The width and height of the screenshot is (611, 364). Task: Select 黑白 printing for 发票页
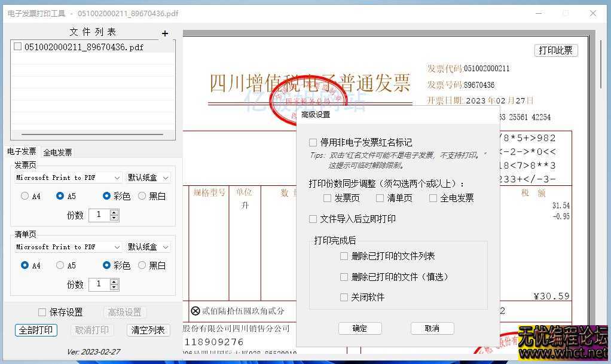[142, 195]
